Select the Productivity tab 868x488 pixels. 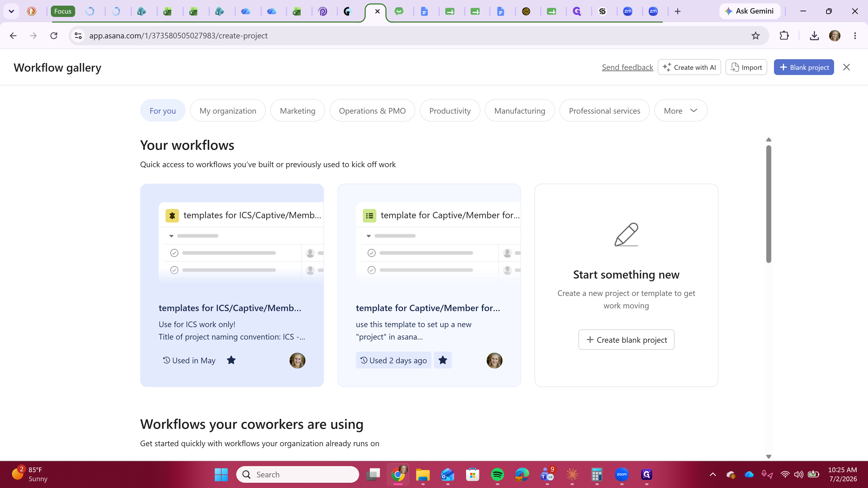[450, 110]
